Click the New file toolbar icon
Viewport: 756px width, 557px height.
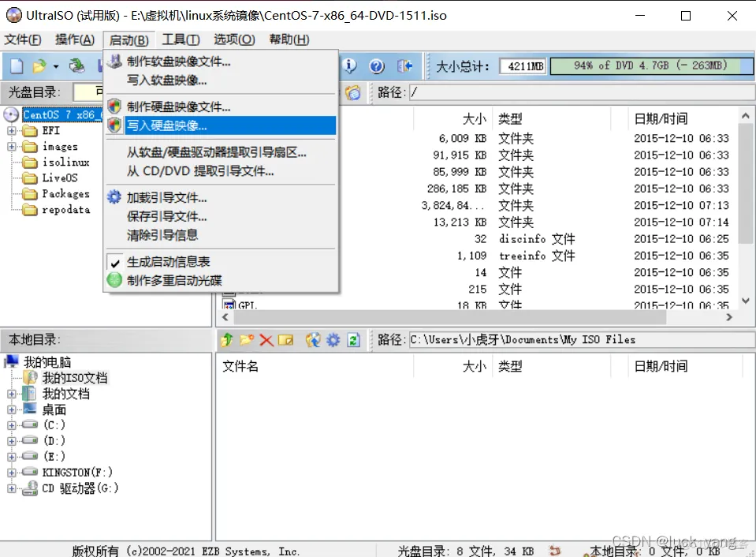coord(16,66)
